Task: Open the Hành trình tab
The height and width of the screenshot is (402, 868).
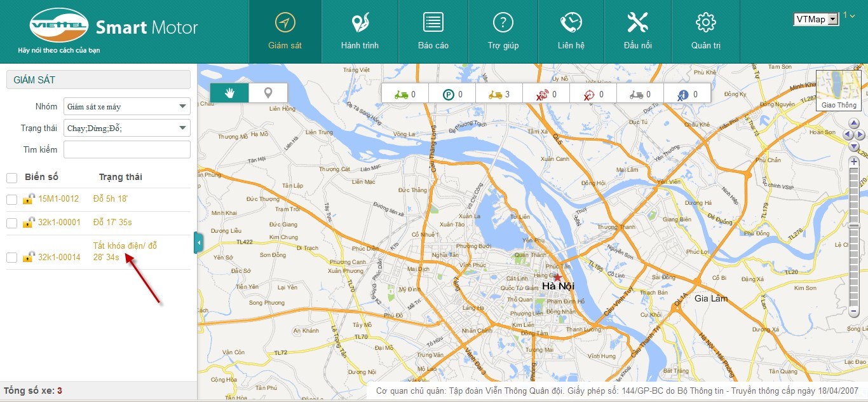Action: pyautogui.click(x=360, y=32)
